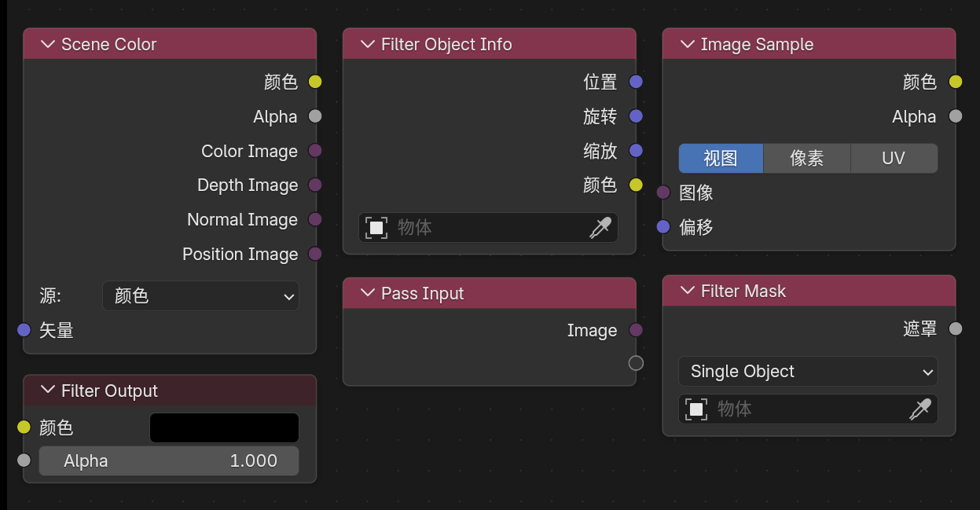Collapse the Pass Input node
980x510 pixels.
tap(368, 293)
